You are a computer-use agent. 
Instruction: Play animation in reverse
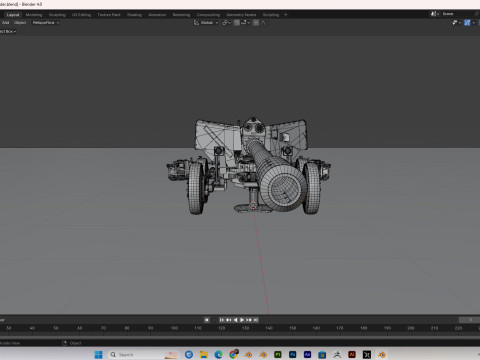[x=235, y=320]
